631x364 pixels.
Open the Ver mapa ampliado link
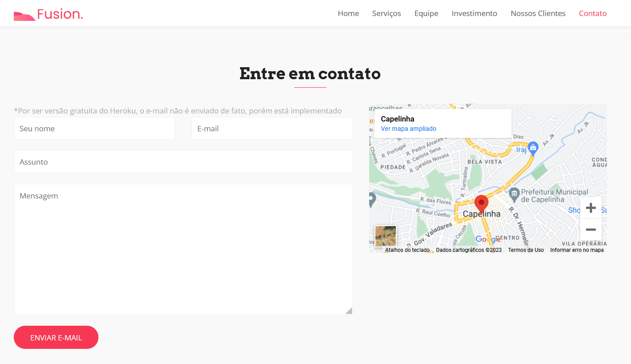coord(408,129)
